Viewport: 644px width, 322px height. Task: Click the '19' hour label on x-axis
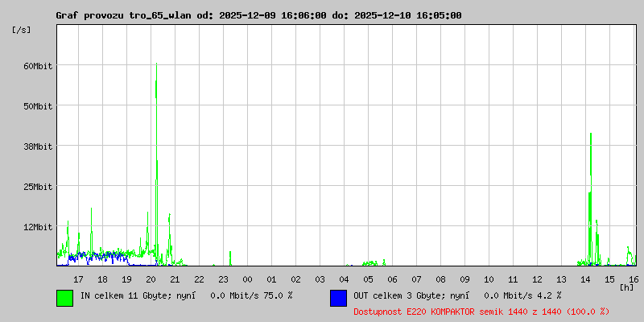pyautogui.click(x=126, y=279)
